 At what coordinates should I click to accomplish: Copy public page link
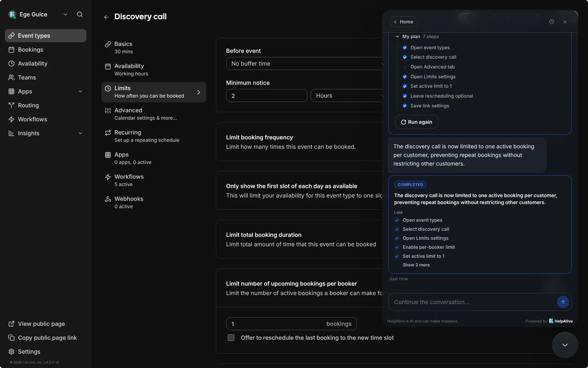[46, 338]
